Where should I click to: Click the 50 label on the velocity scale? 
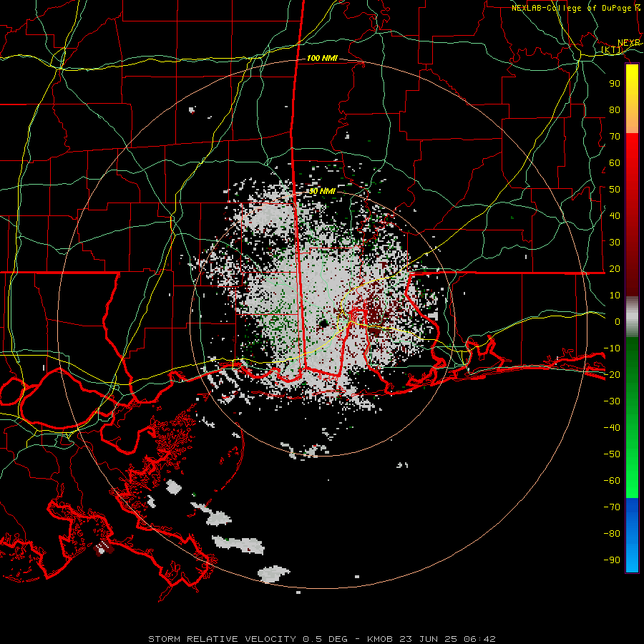615,190
